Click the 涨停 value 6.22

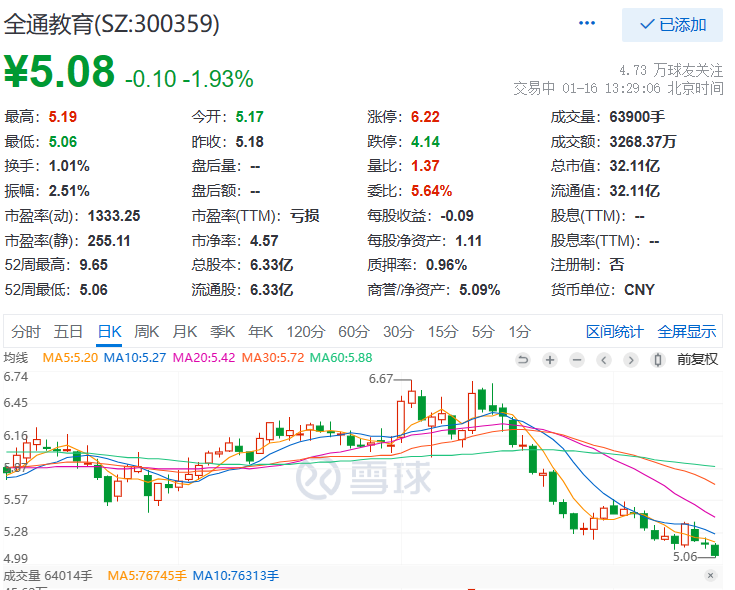pos(425,117)
